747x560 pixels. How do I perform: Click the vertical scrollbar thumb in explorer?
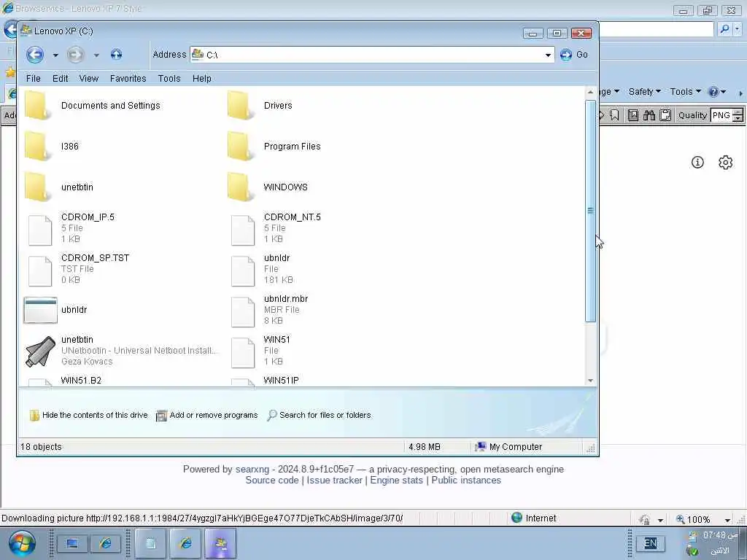[591, 211]
